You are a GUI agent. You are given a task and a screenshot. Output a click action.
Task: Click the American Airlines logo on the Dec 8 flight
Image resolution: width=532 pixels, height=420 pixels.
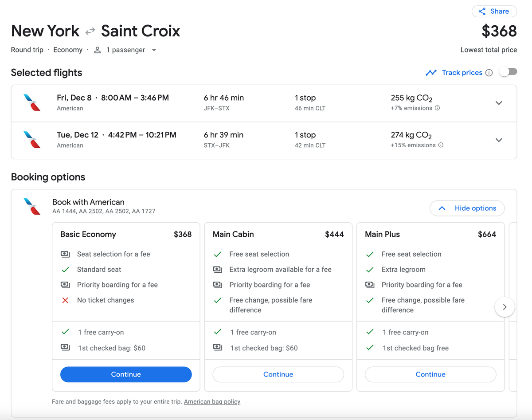[x=31, y=103]
